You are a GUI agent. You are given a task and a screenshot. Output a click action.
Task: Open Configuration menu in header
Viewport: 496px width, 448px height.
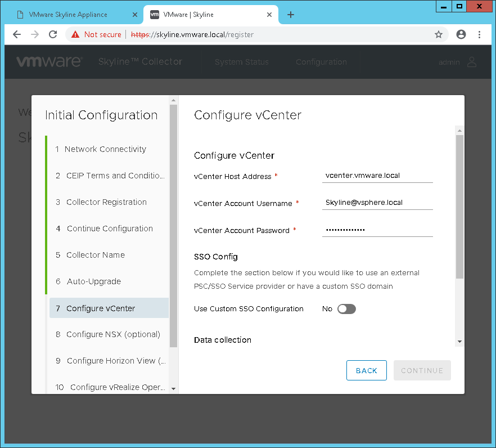pos(321,62)
